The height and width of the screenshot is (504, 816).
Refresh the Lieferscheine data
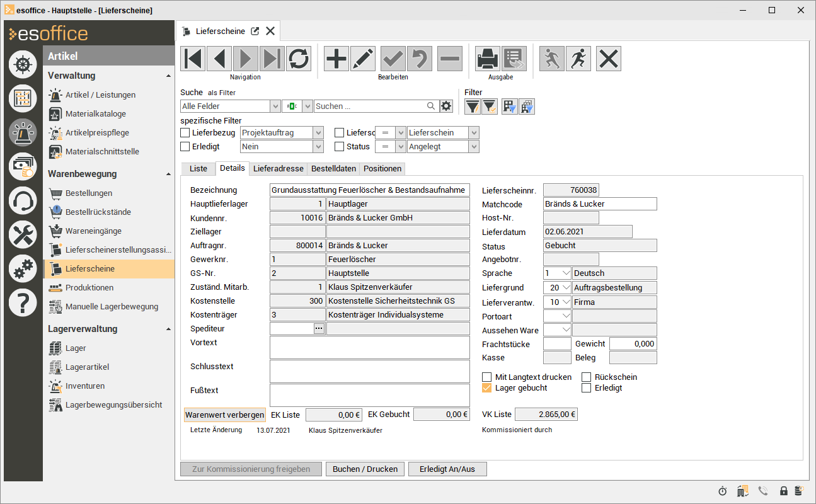299,59
